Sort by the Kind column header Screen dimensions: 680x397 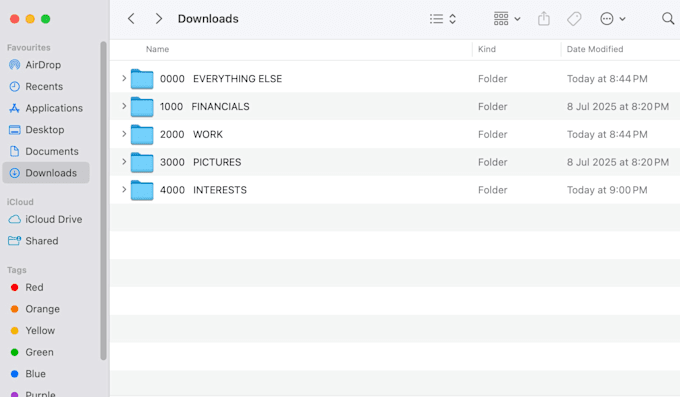[x=487, y=49]
